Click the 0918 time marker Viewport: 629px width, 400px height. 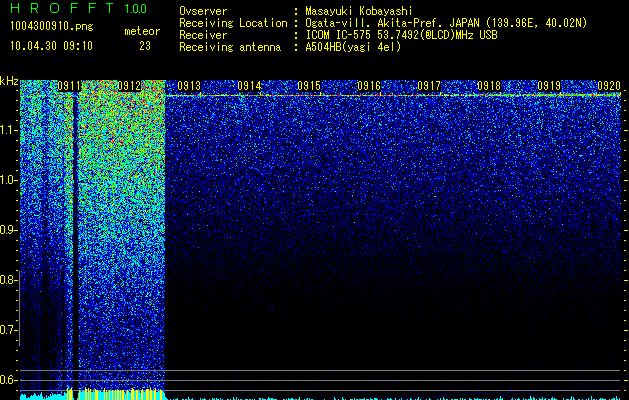tap(489, 86)
